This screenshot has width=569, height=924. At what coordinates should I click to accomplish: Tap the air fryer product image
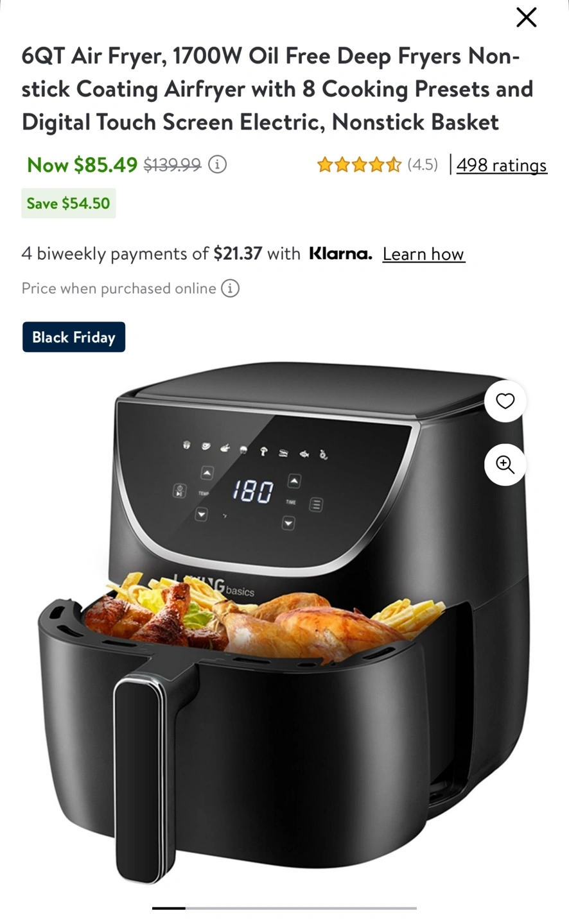coord(283,622)
